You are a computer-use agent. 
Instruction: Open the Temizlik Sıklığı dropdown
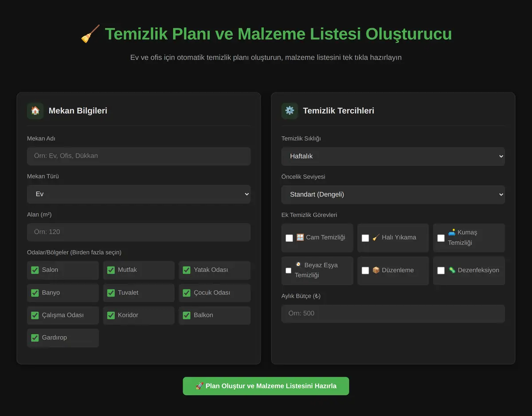click(x=393, y=157)
